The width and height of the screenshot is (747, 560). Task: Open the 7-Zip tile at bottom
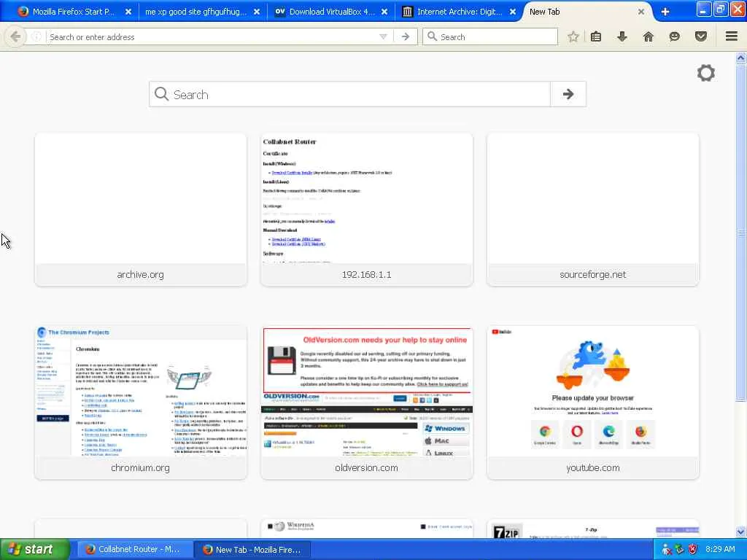point(592,529)
